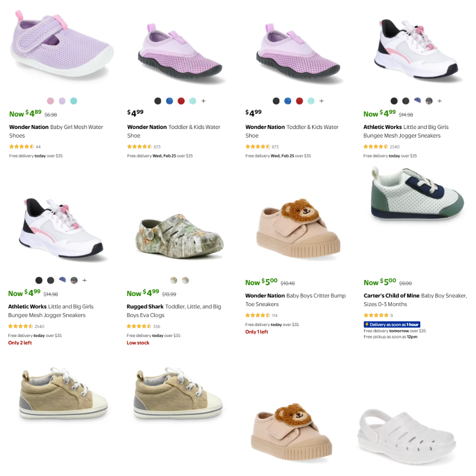Image resolution: width=476 pixels, height=476 pixels.
Task: Select first camo swatch under Rugged Shark clogs
Action: point(174,280)
